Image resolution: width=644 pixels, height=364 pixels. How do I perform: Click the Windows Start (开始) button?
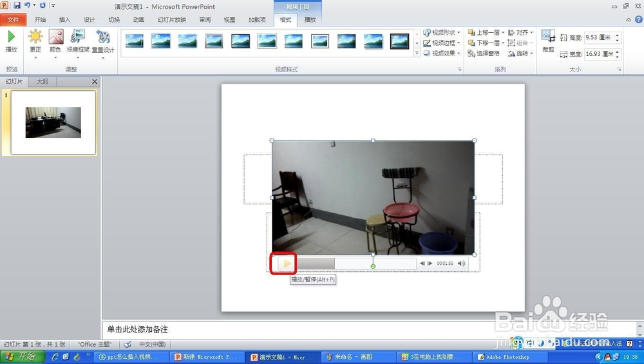21,357
